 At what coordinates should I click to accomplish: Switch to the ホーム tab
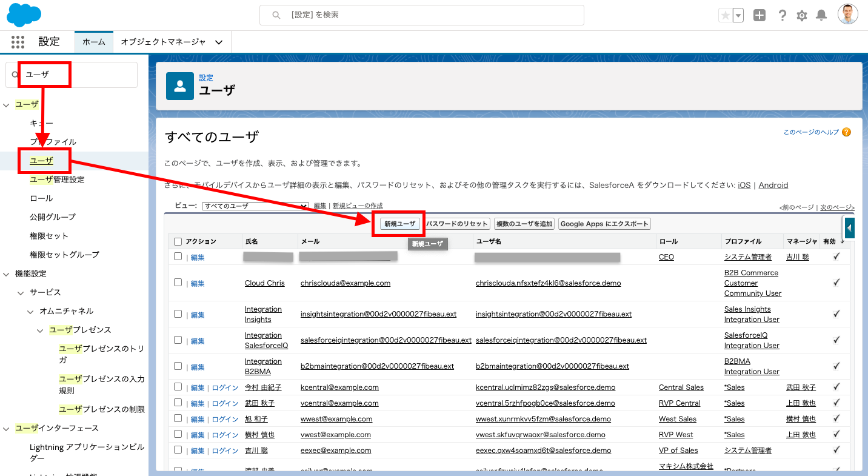pos(94,42)
